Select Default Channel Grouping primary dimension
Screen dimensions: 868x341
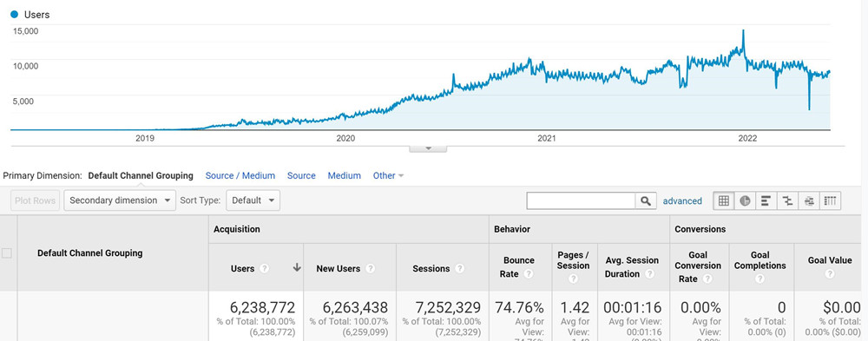coord(141,175)
